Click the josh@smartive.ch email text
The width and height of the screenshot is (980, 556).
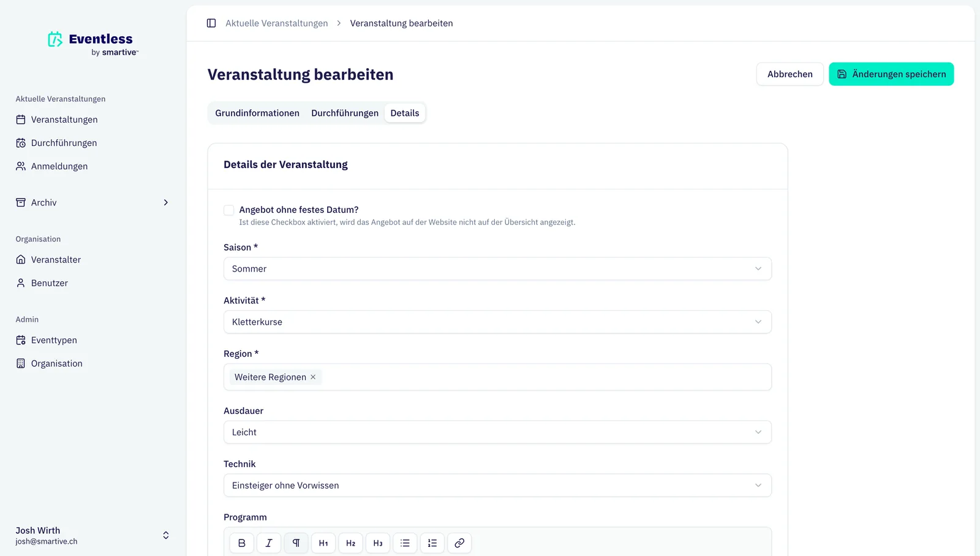pos(47,542)
